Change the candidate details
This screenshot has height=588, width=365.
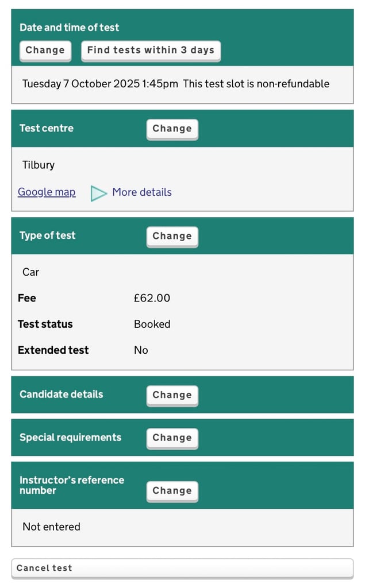tap(172, 395)
